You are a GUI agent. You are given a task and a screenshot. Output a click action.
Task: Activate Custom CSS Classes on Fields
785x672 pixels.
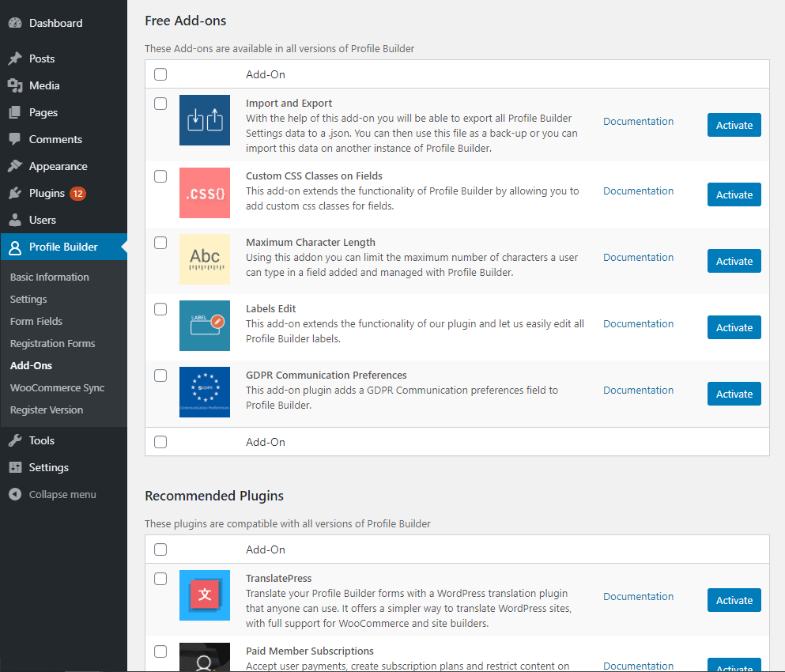coord(734,194)
